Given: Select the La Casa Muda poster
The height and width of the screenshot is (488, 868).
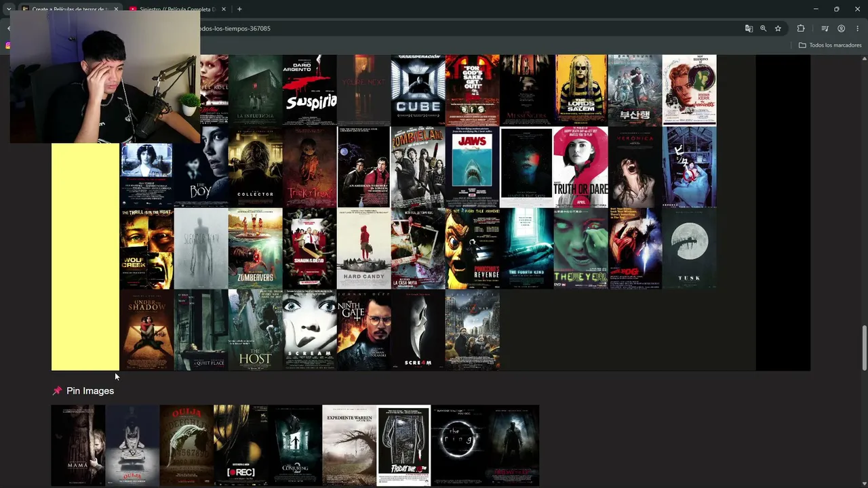Looking at the screenshot, I should pyautogui.click(x=418, y=249).
